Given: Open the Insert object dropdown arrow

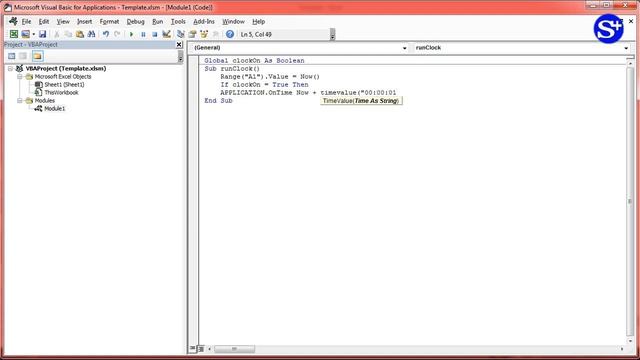Looking at the screenshot, I should [33, 34].
